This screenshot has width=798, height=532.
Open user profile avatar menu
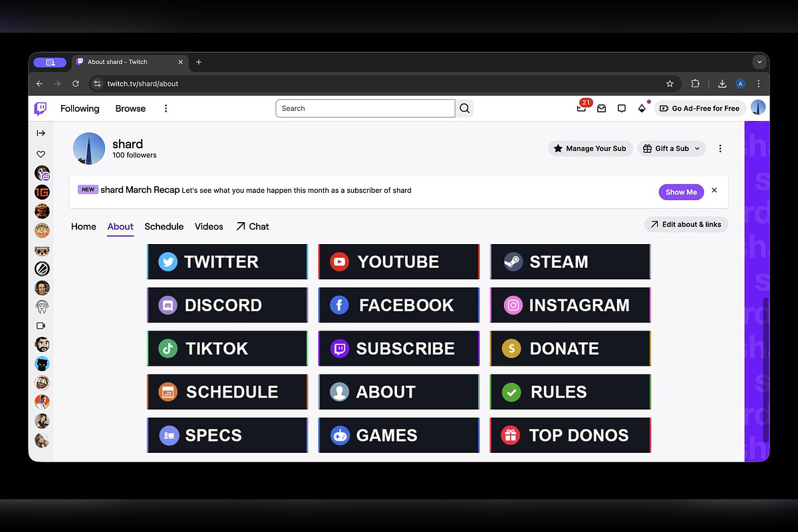(x=758, y=108)
